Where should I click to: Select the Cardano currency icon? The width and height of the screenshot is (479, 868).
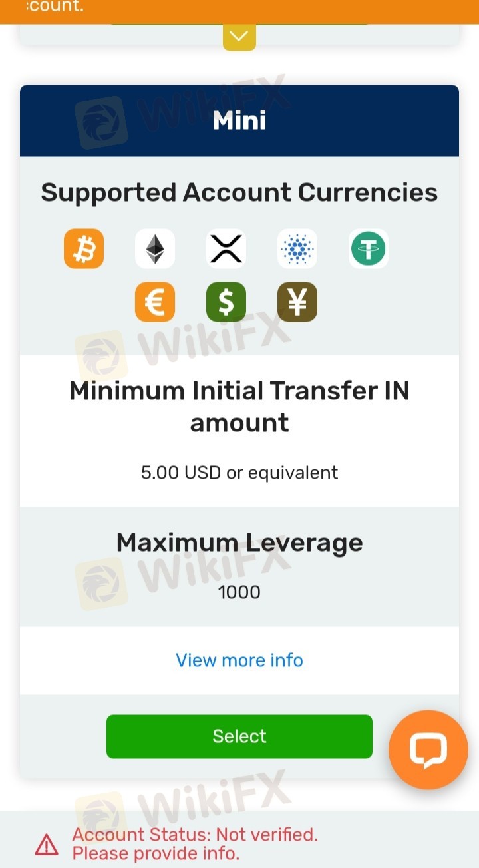click(x=297, y=249)
